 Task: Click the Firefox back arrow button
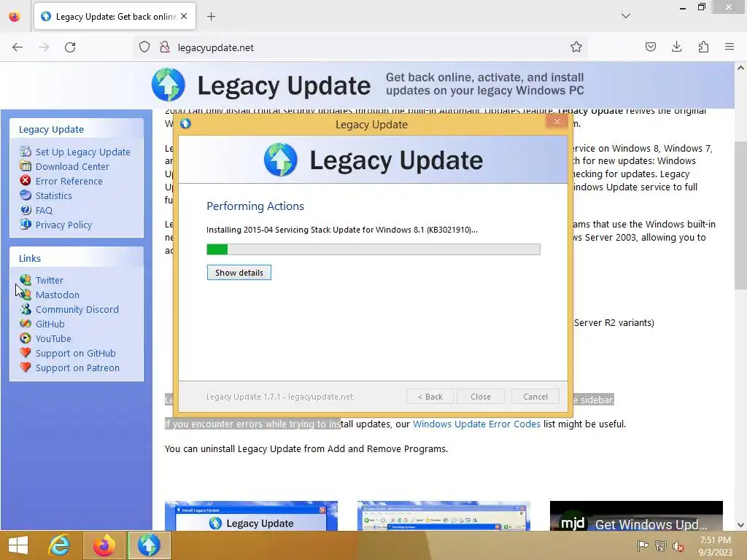18,47
